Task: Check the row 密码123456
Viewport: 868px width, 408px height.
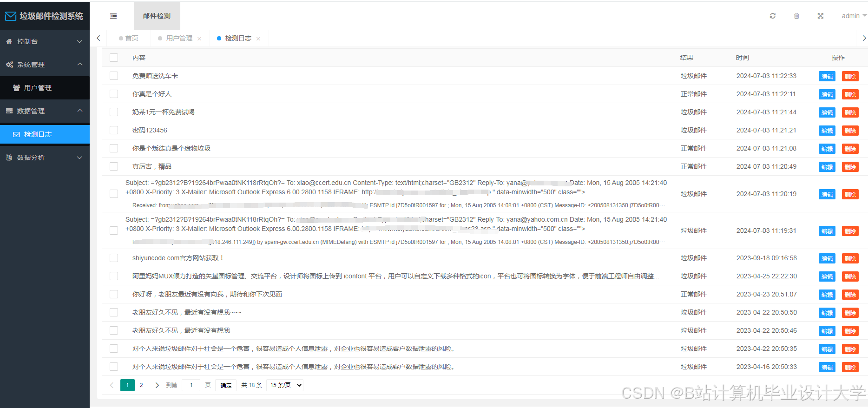Action: [114, 130]
